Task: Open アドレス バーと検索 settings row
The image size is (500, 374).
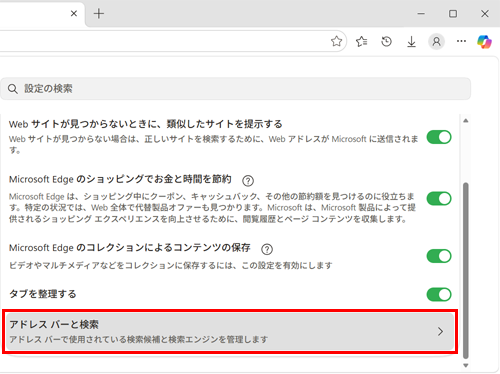Action: pos(230,332)
